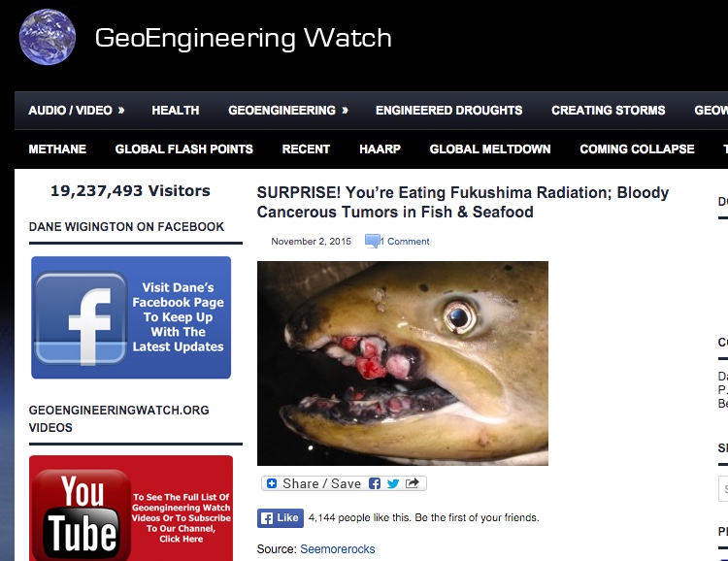Click the Facebook share icon in the Share/Save bar
This screenshot has height=561, width=728.
[x=375, y=483]
